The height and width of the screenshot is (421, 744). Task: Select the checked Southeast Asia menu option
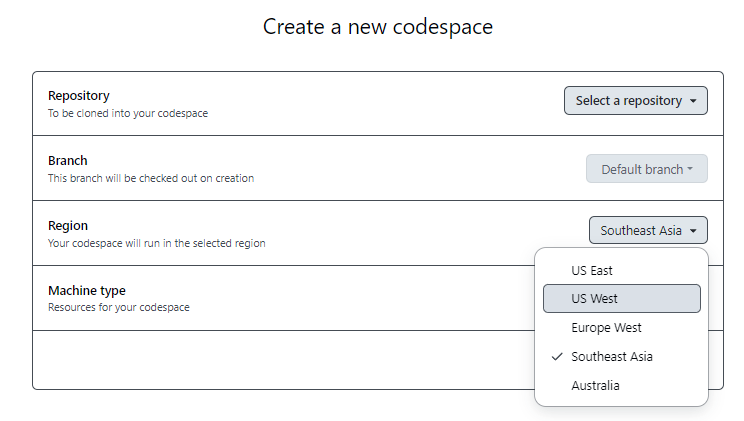(x=612, y=357)
